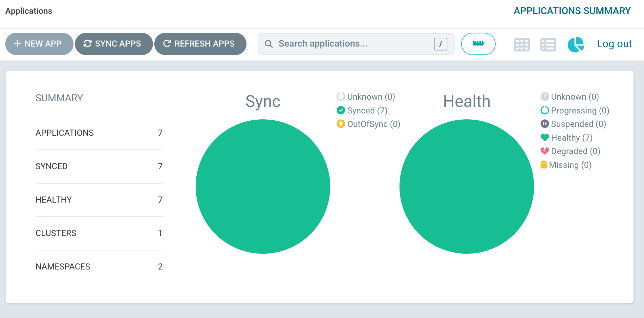Click the CLUSTERS count value 1

point(160,233)
